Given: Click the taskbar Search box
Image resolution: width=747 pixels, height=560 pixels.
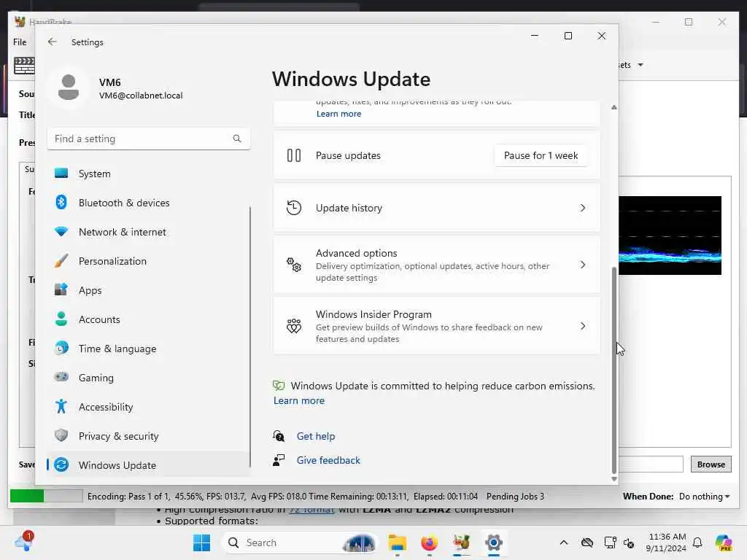Looking at the screenshot, I should pos(298,542).
